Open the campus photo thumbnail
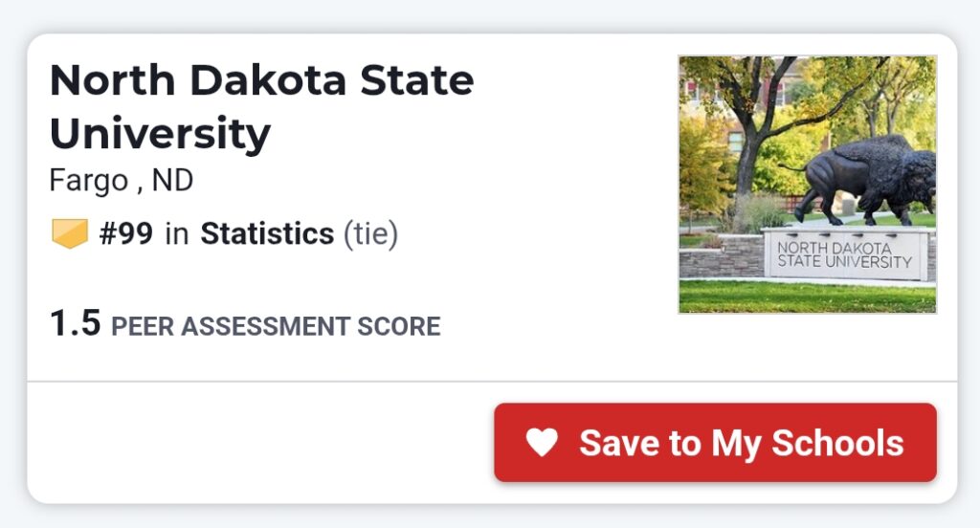The width and height of the screenshot is (980, 528). pyautogui.click(x=807, y=184)
